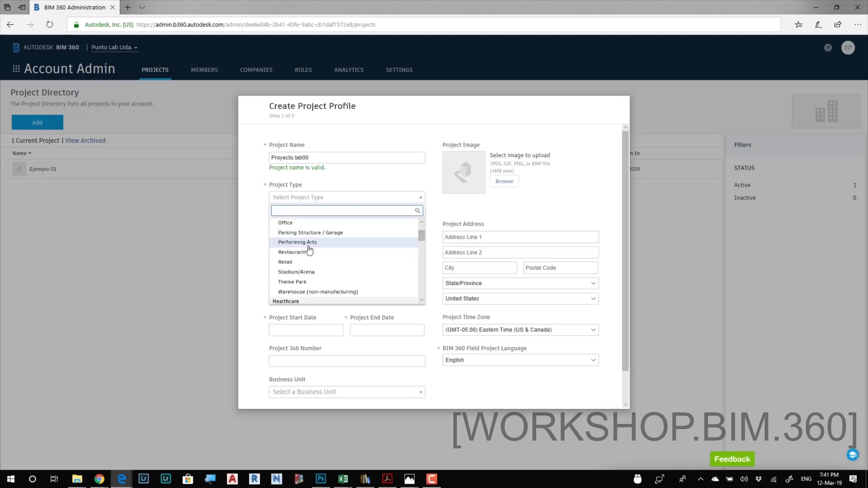
Task: Open the Project Time Zone dropdown
Action: pyautogui.click(x=520, y=330)
